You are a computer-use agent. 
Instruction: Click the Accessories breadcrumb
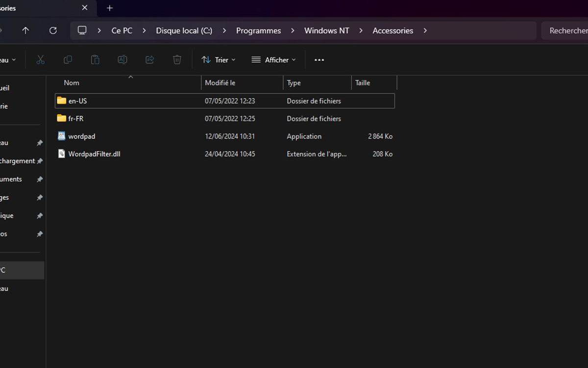(x=393, y=30)
